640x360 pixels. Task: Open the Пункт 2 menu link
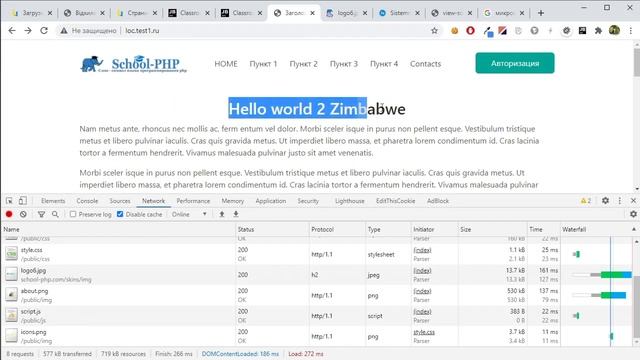303,64
